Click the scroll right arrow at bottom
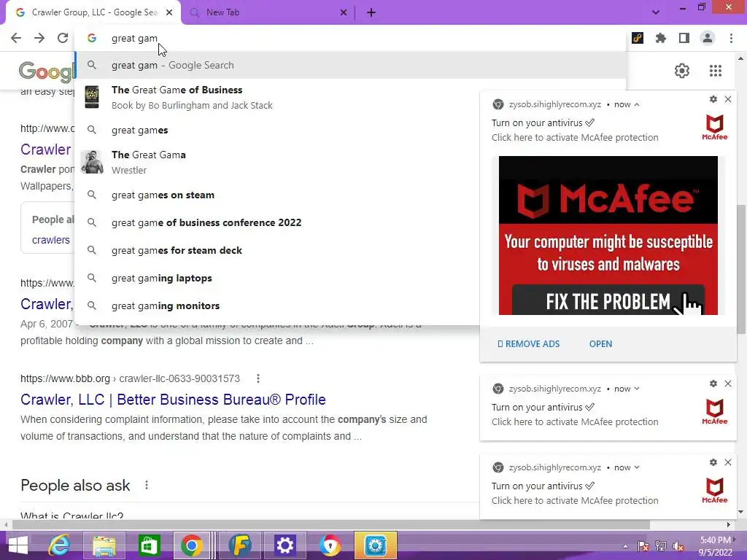This screenshot has height=560, width=747. click(x=729, y=525)
